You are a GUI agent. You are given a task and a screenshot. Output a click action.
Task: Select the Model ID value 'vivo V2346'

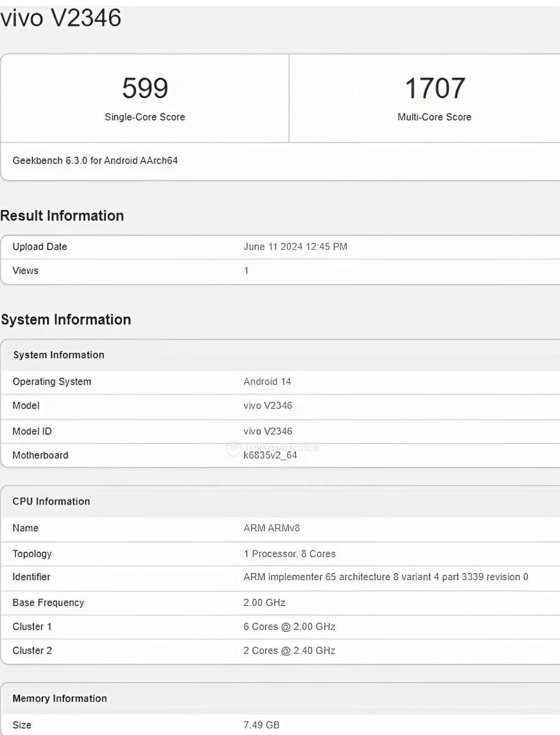click(x=268, y=431)
